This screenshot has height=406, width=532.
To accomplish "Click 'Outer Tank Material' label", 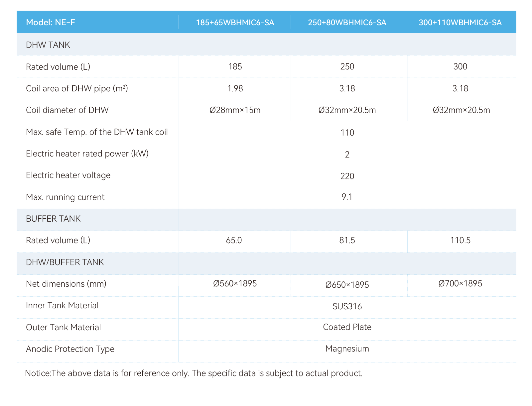I will pyautogui.click(x=63, y=327).
